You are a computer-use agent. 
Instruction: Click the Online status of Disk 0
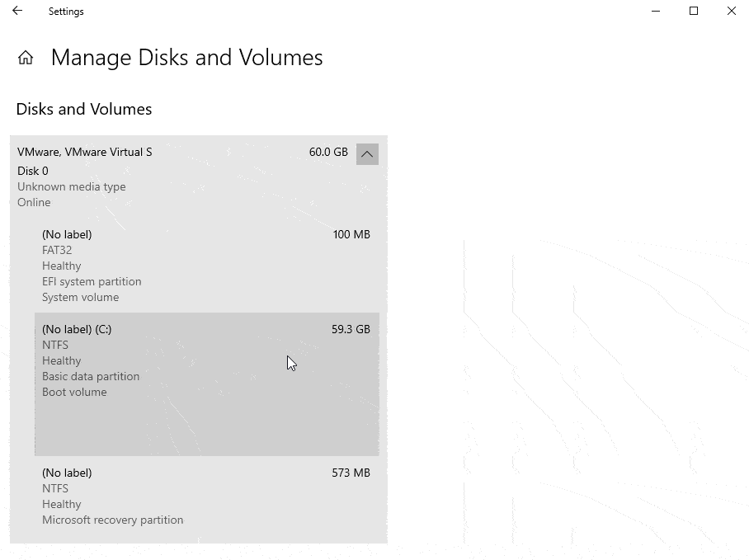[x=33, y=202]
